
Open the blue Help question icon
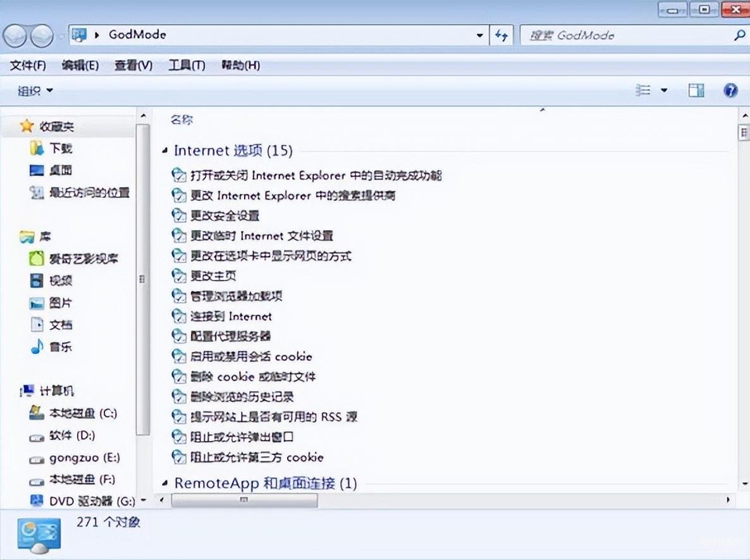point(730,90)
